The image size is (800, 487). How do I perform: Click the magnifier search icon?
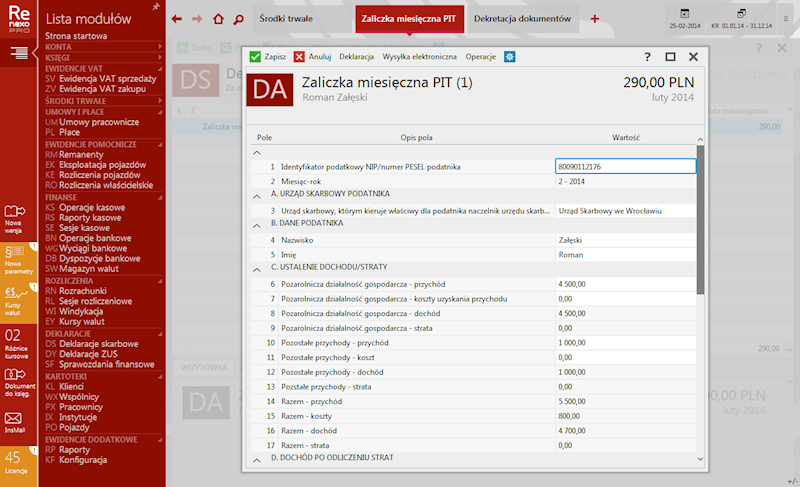click(238, 19)
